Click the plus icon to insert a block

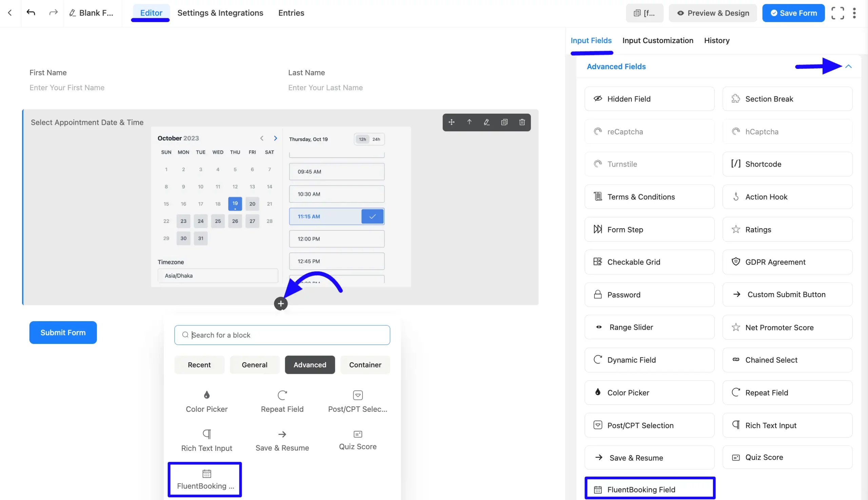(281, 304)
